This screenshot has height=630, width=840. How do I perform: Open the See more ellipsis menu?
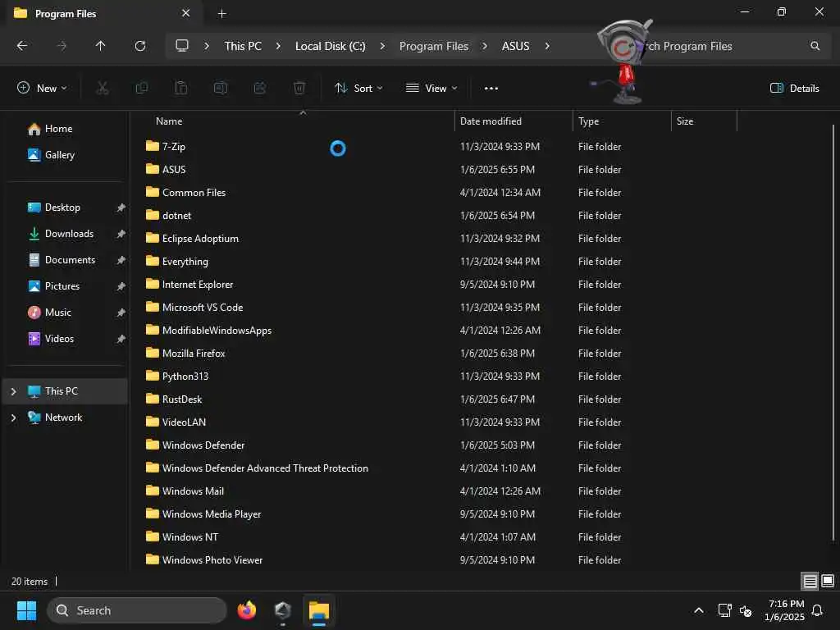491,89
